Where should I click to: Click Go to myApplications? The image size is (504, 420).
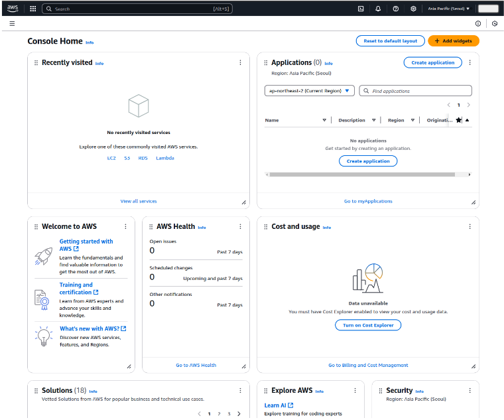368,201
